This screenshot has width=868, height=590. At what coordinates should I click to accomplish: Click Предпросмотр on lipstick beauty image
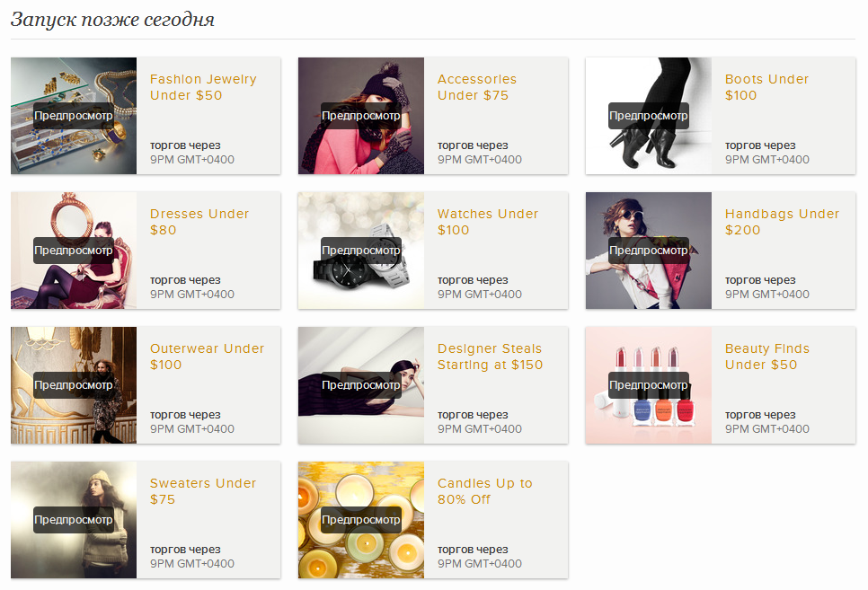(649, 385)
